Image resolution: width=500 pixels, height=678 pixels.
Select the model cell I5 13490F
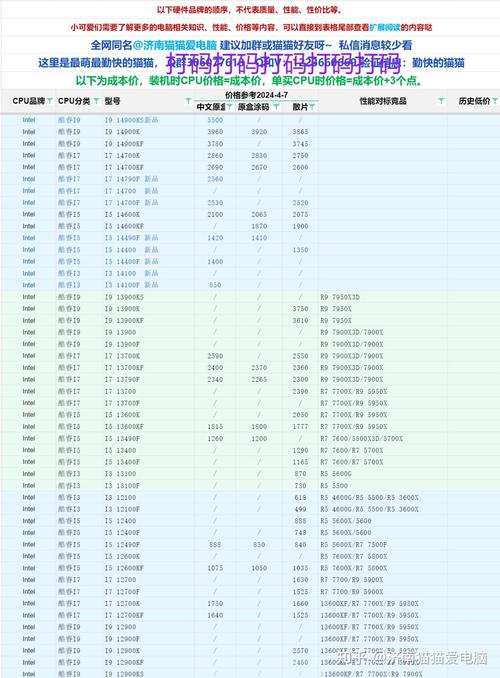(122, 438)
